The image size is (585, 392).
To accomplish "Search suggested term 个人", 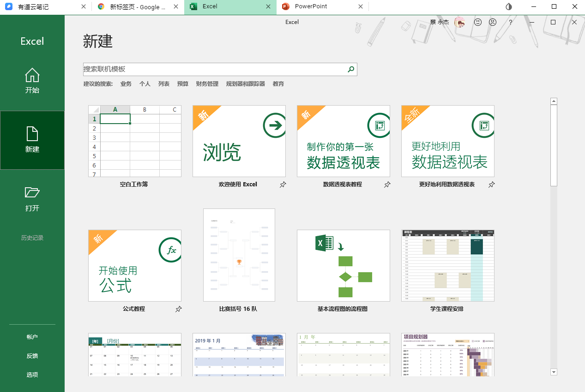I will 145,84.
